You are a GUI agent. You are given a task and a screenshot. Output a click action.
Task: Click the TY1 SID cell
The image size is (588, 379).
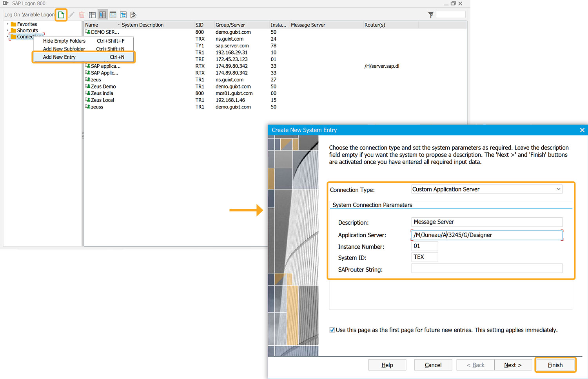[200, 46]
